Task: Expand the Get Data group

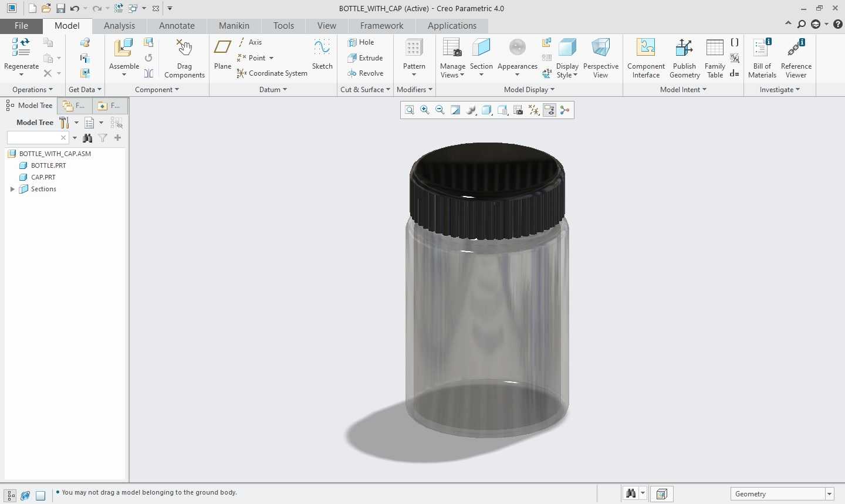Action: pyautogui.click(x=85, y=90)
